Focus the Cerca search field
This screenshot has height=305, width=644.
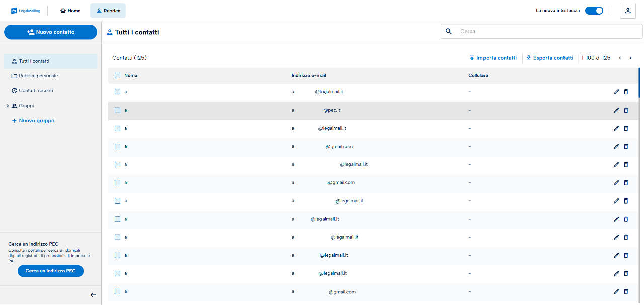click(542, 31)
